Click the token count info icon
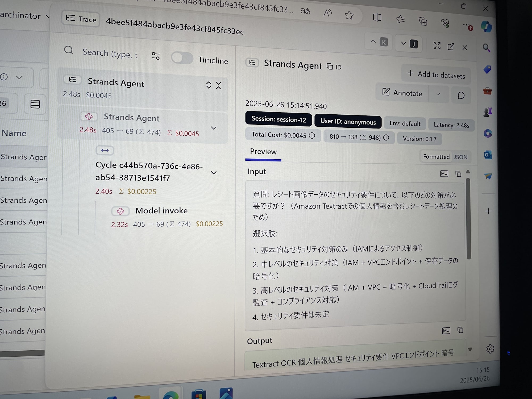 386,138
